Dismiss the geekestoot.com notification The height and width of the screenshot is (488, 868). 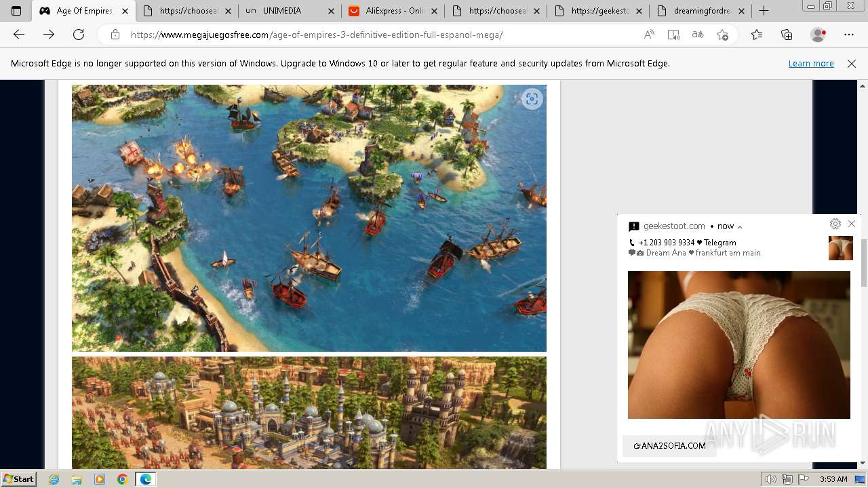click(852, 224)
